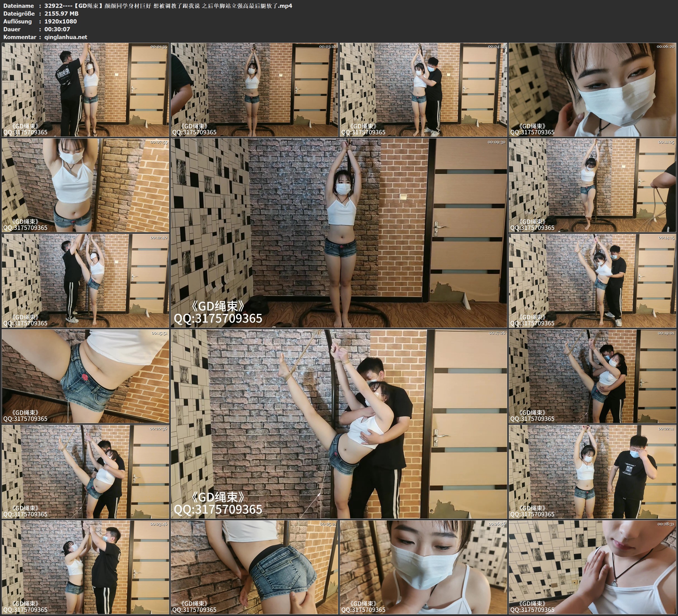
Task: Click the 00:26:56 timestamp label
Action: [497, 524]
